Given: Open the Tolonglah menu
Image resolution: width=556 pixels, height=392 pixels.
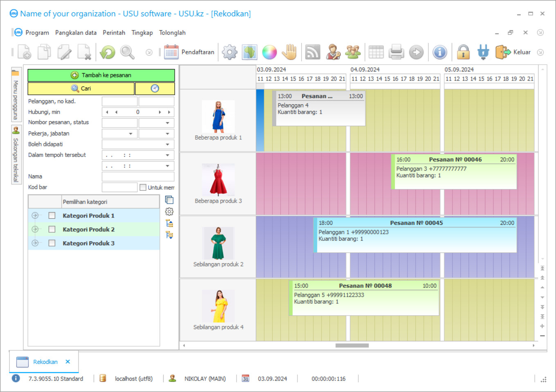Looking at the screenshot, I should [172, 33].
